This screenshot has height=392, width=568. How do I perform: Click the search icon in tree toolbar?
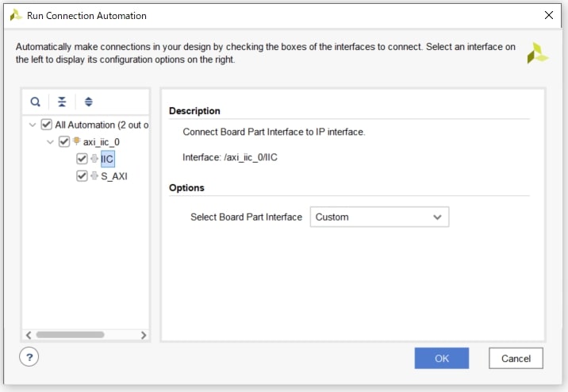36,102
